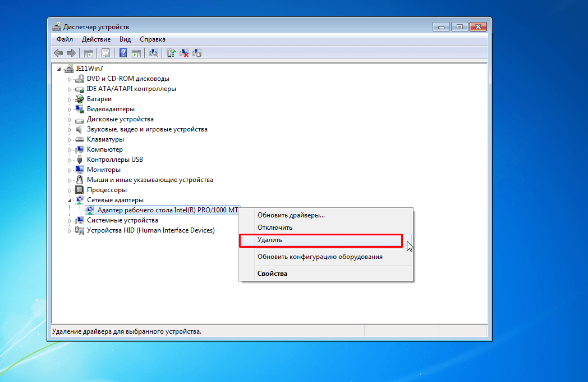Select the Клавиатуры device category

coord(105,139)
